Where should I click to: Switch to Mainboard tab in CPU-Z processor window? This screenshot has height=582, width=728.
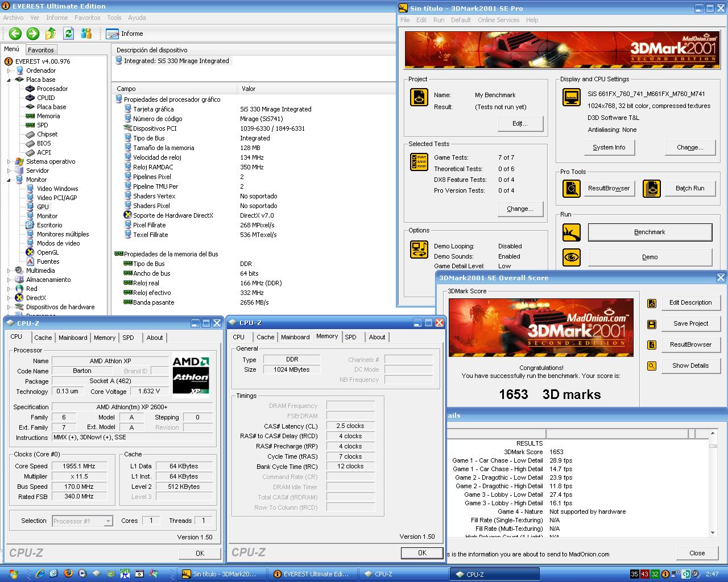click(x=73, y=338)
